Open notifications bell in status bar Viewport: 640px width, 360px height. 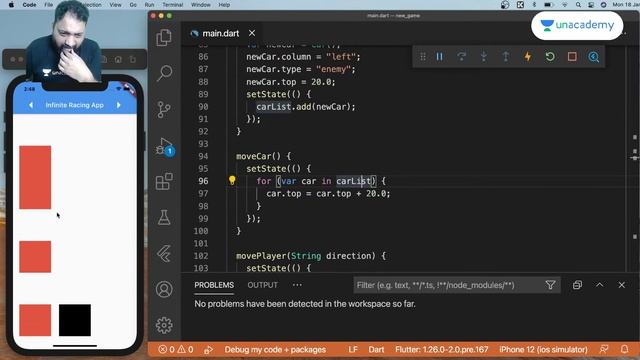coord(624,349)
